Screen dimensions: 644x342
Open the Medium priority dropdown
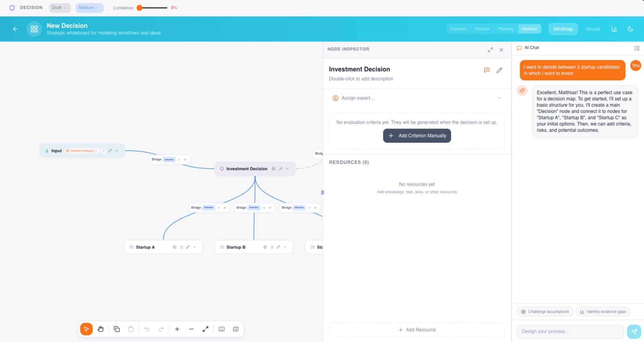coord(89,8)
